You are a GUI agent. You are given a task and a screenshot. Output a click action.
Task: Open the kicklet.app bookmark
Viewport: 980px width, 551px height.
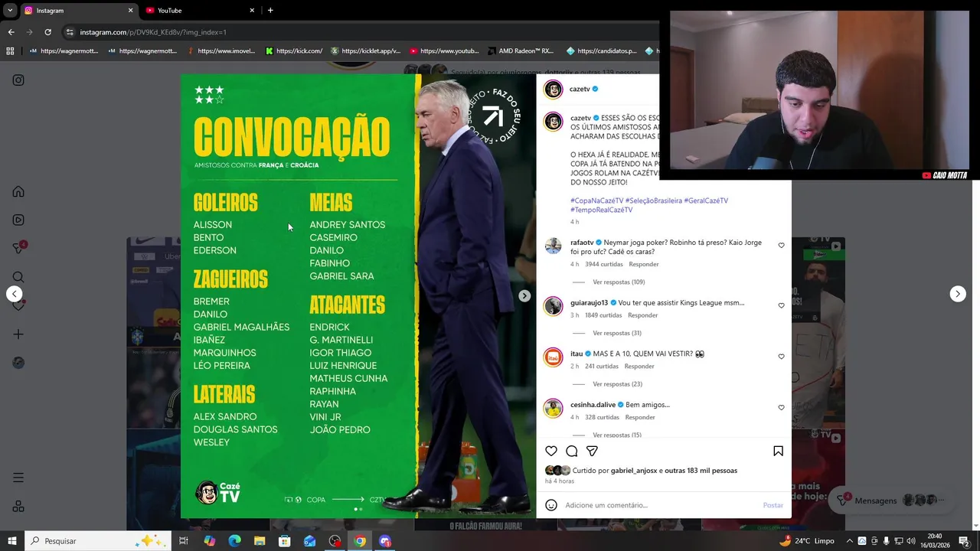click(x=365, y=51)
